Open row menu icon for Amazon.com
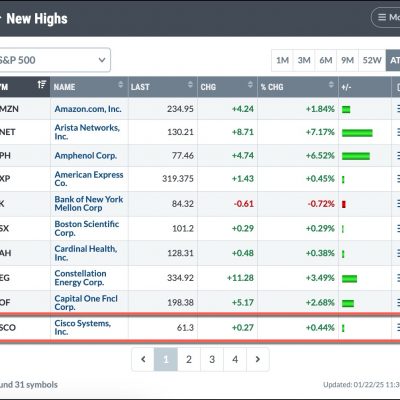This screenshot has height=400, width=400. pyautogui.click(x=398, y=109)
